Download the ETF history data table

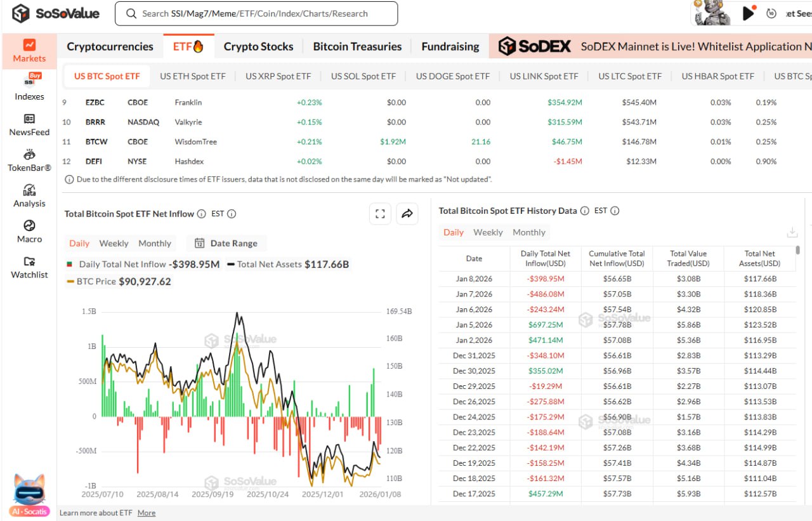coord(792,232)
